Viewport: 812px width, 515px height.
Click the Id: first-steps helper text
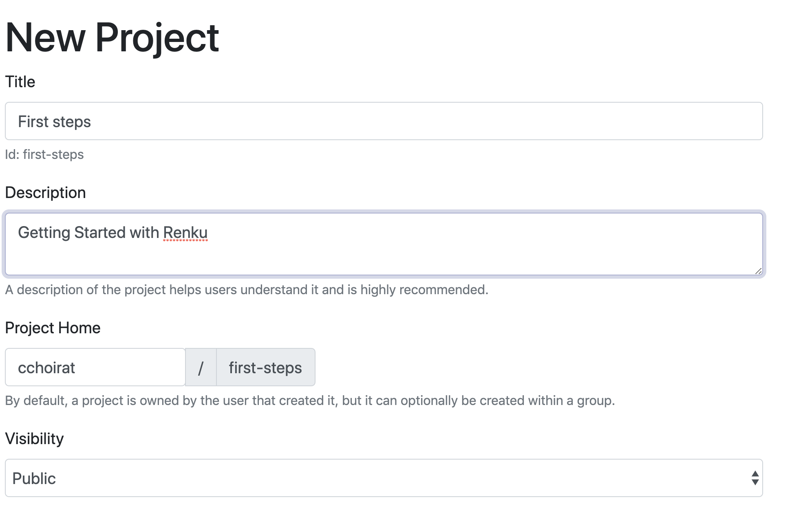(x=44, y=154)
